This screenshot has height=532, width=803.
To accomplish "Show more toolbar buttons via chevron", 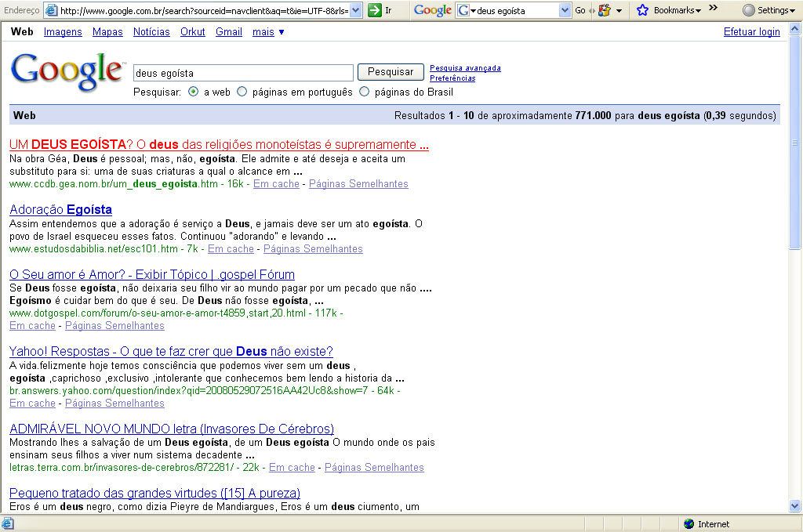I will (713, 9).
